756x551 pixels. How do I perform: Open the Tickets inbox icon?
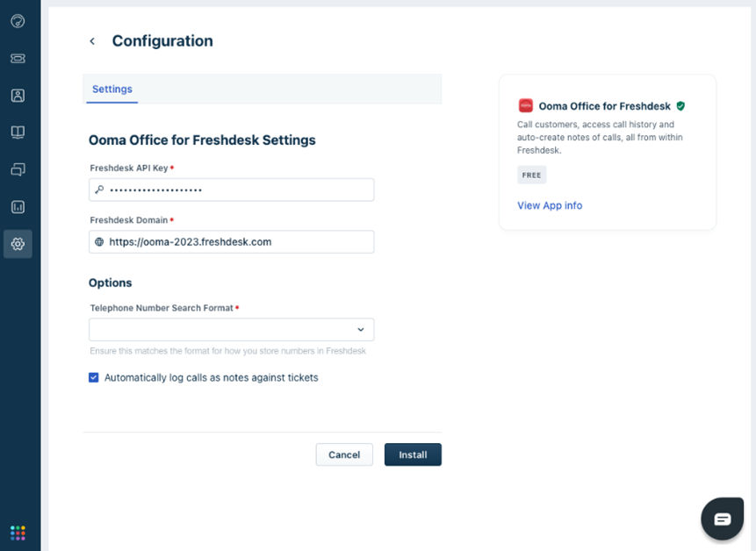pos(18,58)
